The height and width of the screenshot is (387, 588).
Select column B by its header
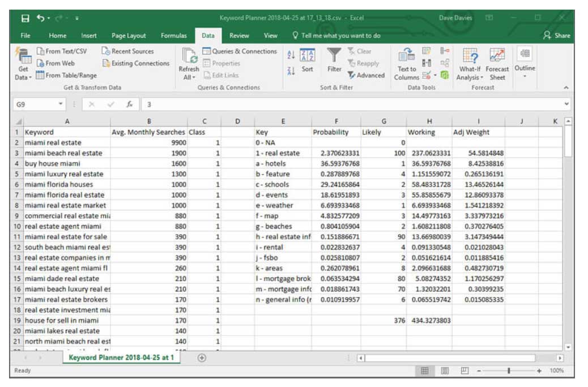(149, 122)
